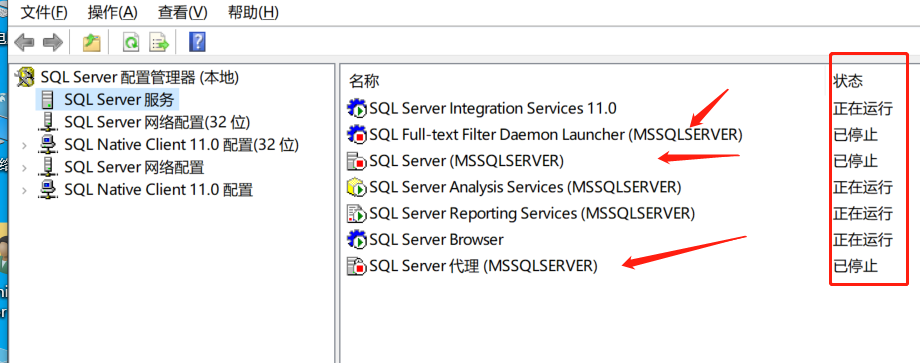The height and width of the screenshot is (363, 920).
Task: Select SQL Full-text Filter Daemon Launcher row
Action: pos(556,134)
